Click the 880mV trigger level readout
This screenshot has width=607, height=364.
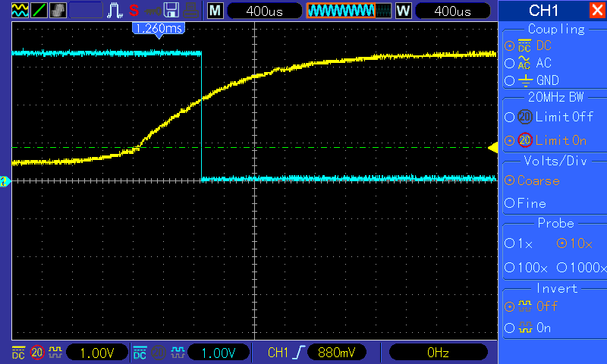coord(336,353)
